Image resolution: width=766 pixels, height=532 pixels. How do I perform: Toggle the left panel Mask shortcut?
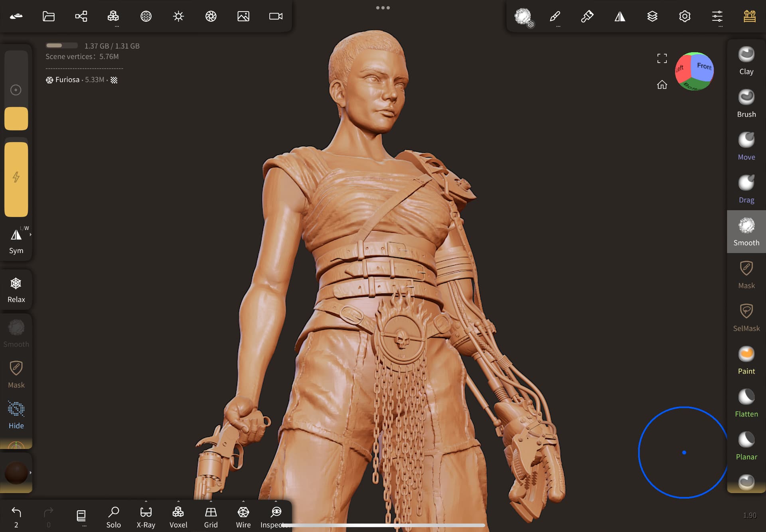16,374
